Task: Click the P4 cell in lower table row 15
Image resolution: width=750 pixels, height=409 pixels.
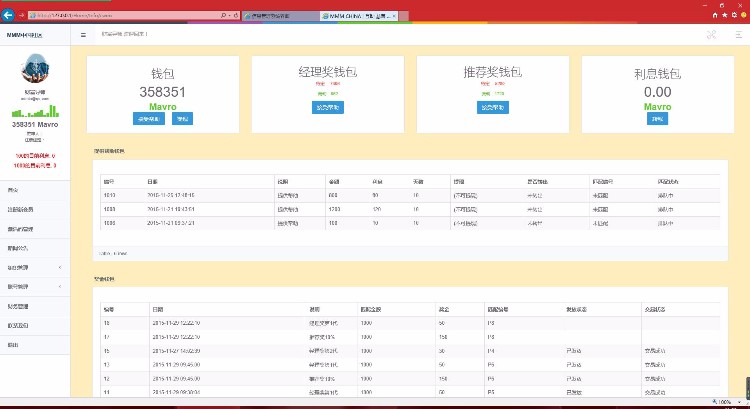Action: pos(491,351)
